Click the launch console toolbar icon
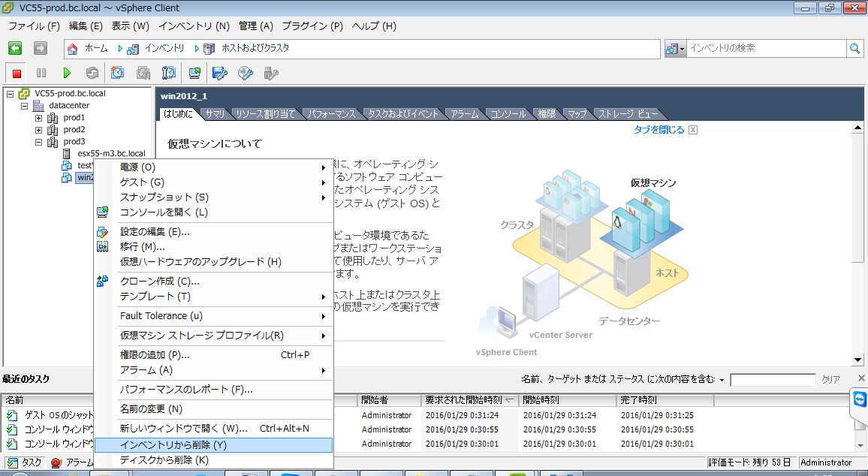The height and width of the screenshot is (476, 868). point(195,73)
